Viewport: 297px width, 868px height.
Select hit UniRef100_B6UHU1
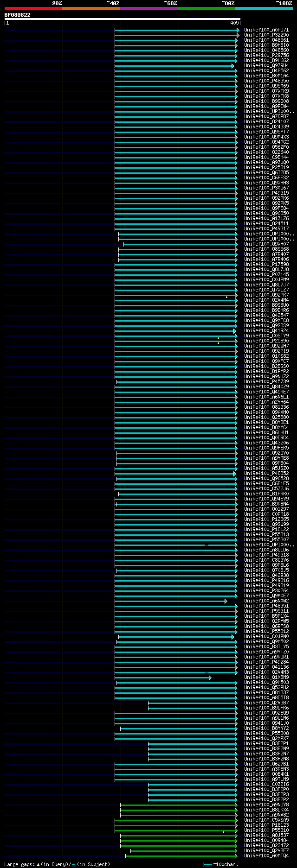click(x=266, y=433)
